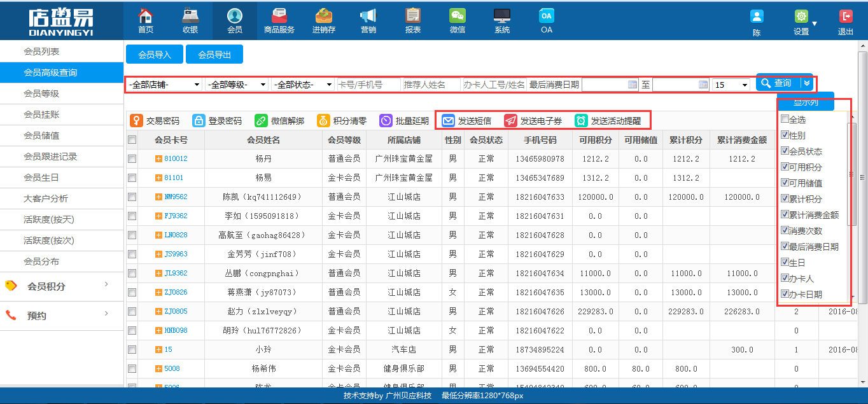This screenshot has width=868, height=404.
Task: Open the 商品服务 icon
Action: click(279, 16)
